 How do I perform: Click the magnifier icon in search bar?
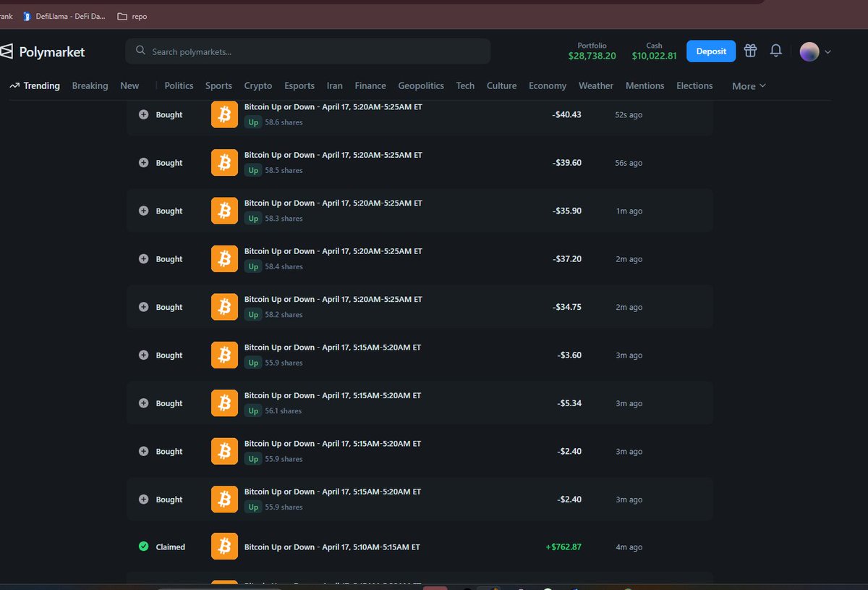[140, 51]
